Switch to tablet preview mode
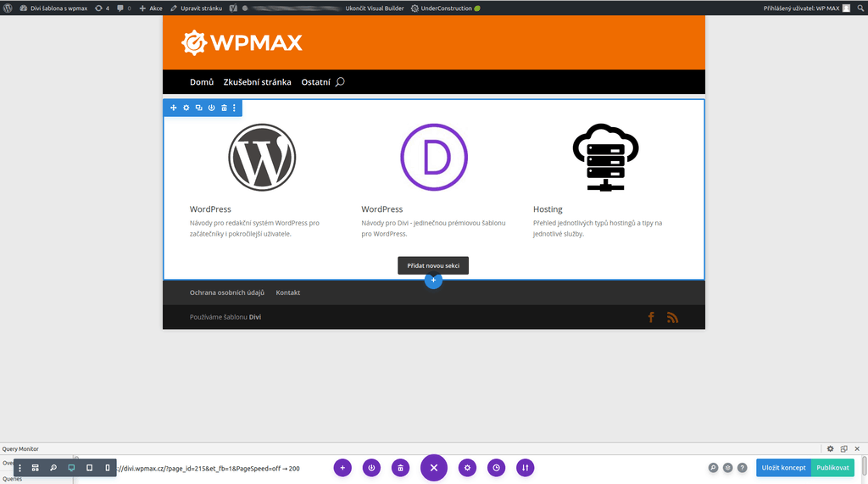This screenshot has width=868, height=484. (x=89, y=468)
